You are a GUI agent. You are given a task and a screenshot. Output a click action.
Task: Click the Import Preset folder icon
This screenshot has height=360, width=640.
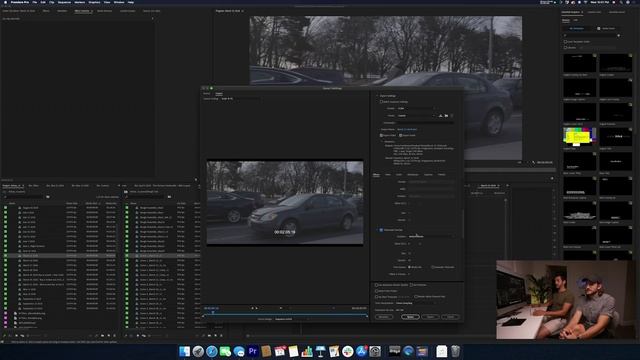point(446,116)
